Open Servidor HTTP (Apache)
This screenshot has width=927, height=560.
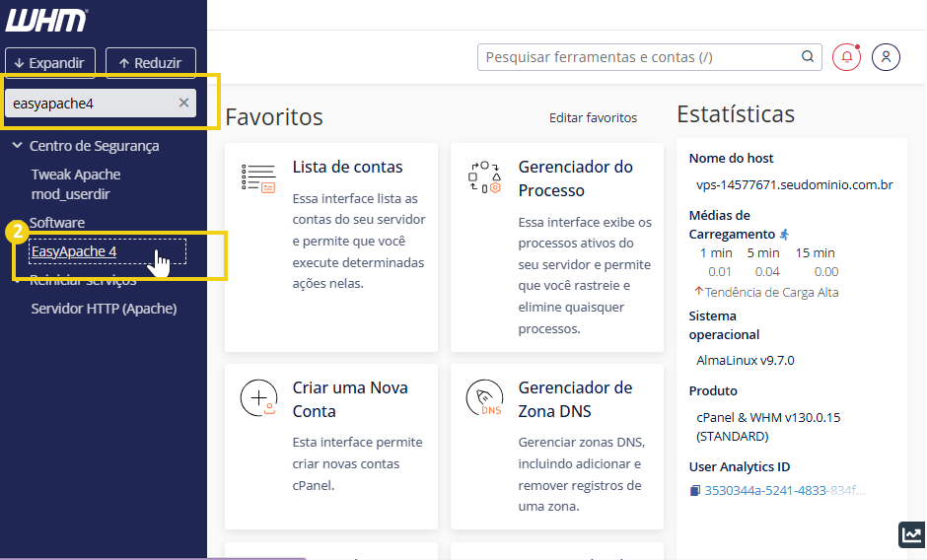[105, 309]
